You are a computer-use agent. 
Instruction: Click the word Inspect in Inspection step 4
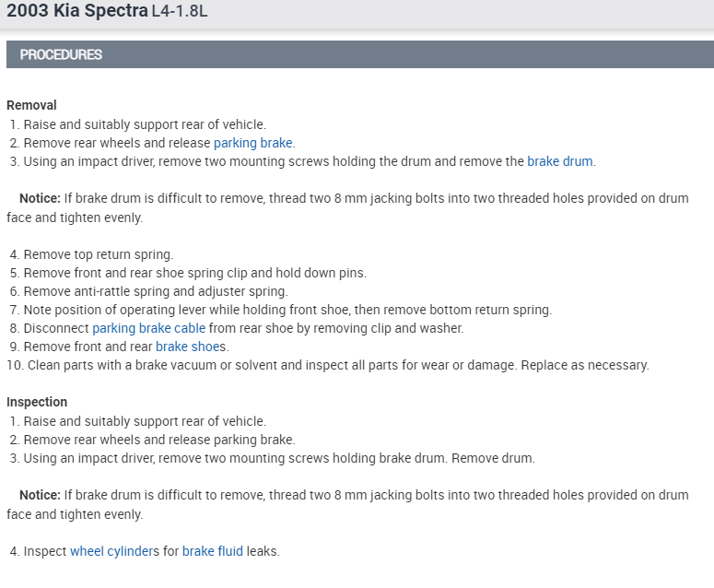[44, 551]
